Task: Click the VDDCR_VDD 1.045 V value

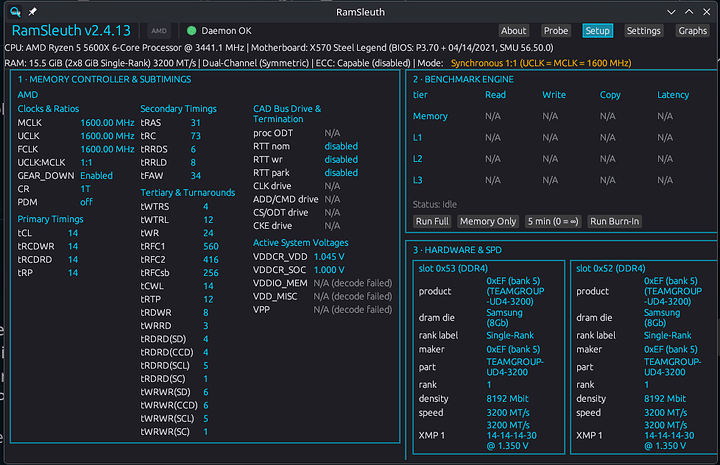Action: click(x=329, y=257)
